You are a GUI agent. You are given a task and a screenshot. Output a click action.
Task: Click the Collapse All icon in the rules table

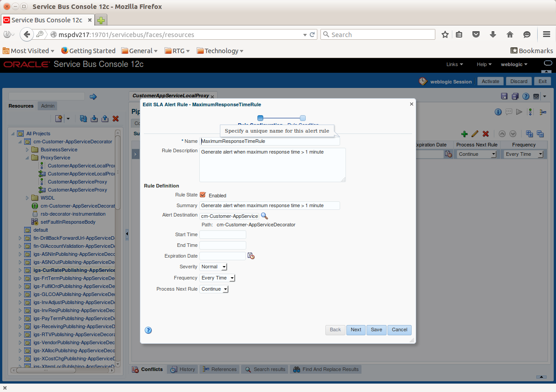click(540, 133)
